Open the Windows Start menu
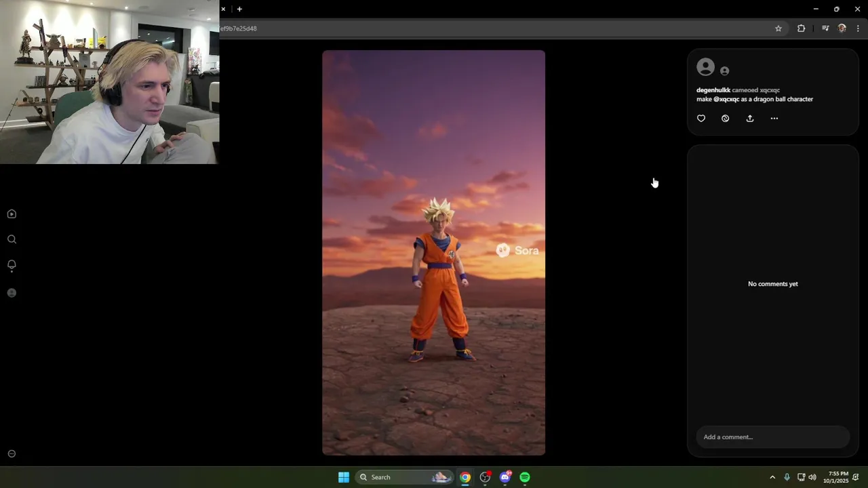The width and height of the screenshot is (868, 488). [344, 477]
